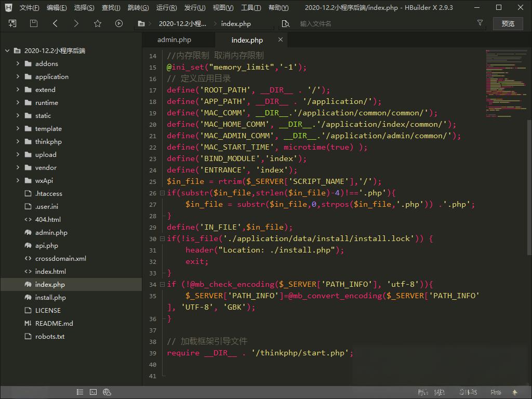Go back with the left arrow icon
Screen dimensions: 532x399
[55, 23]
